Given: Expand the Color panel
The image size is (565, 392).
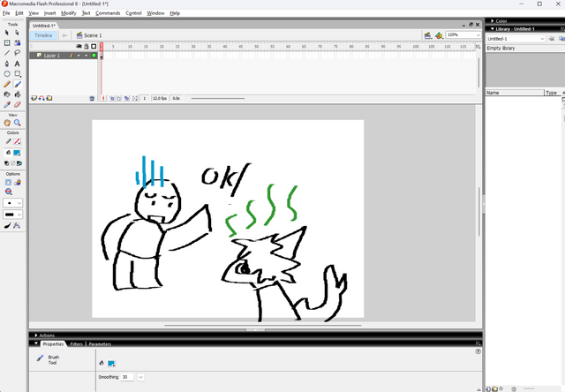Looking at the screenshot, I should (x=493, y=21).
